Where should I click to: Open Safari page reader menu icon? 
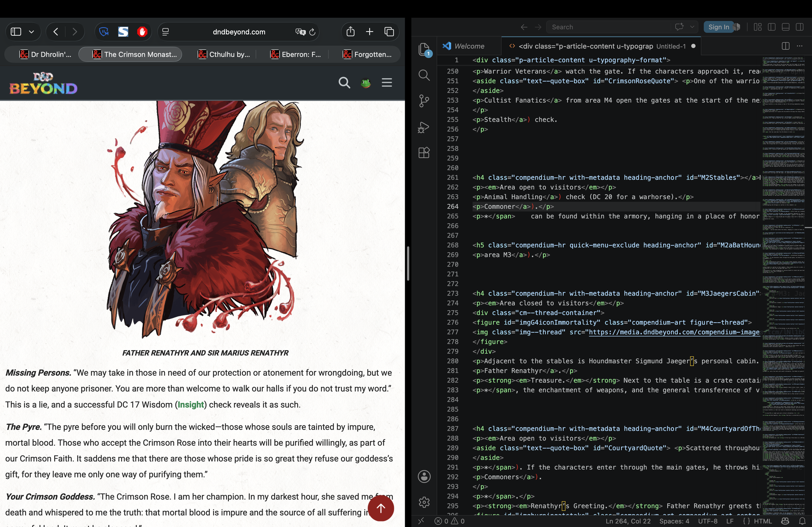pos(165,32)
